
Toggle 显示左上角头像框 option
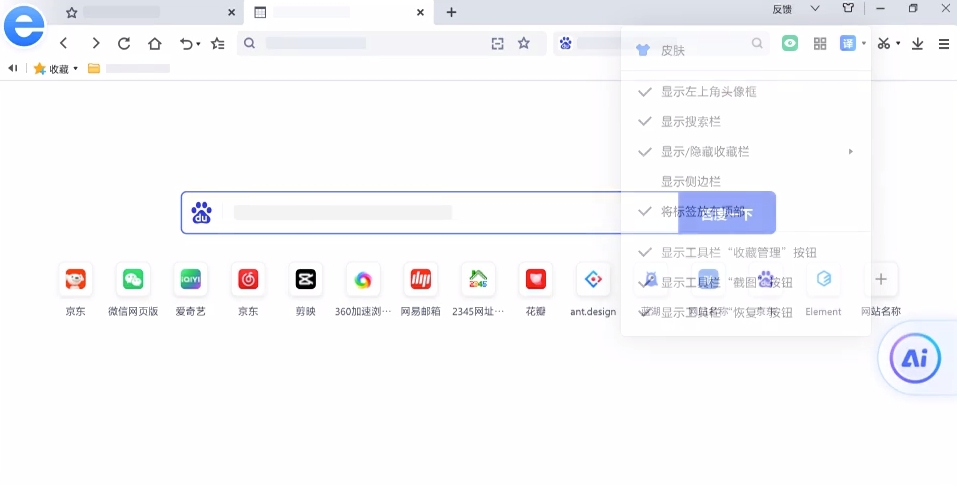pyautogui.click(x=746, y=92)
